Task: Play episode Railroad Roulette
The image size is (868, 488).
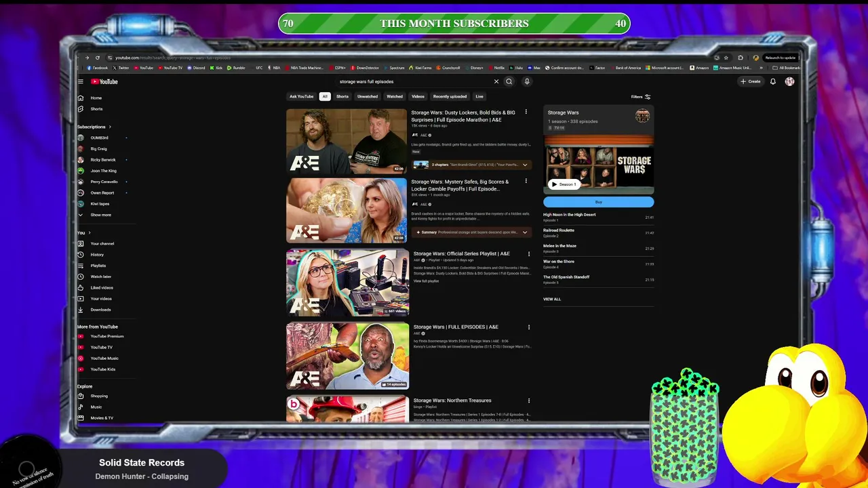Action: tap(559, 230)
